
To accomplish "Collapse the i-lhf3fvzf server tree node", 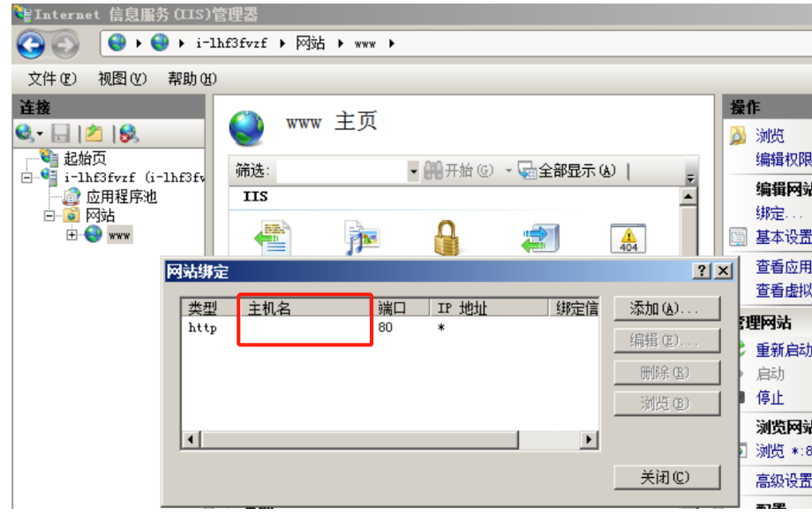I will (26, 178).
